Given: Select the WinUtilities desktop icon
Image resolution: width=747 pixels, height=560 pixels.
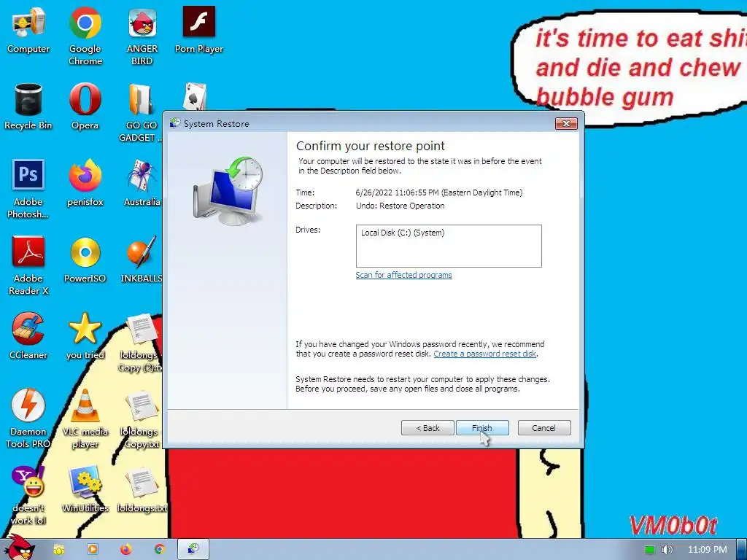Looking at the screenshot, I should coord(85,489).
